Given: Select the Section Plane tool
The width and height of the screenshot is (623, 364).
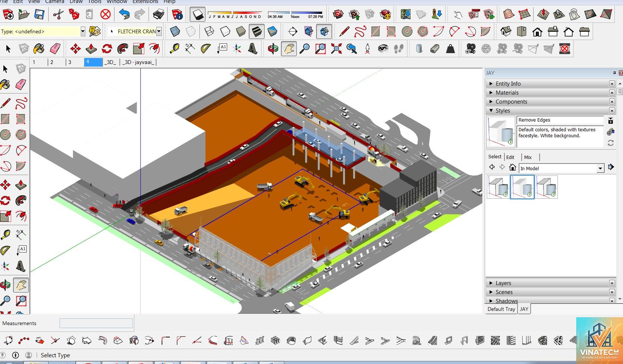Looking at the screenshot, I should [x=293, y=31].
